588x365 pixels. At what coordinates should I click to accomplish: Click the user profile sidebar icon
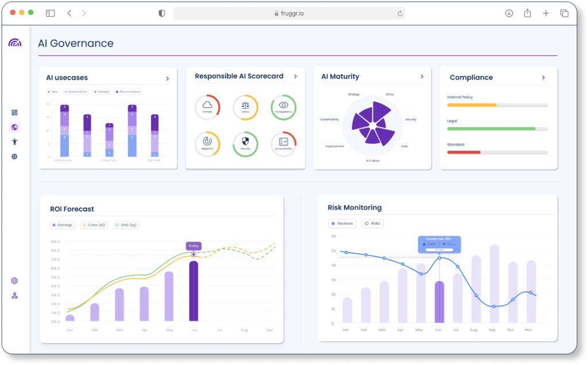(15, 295)
